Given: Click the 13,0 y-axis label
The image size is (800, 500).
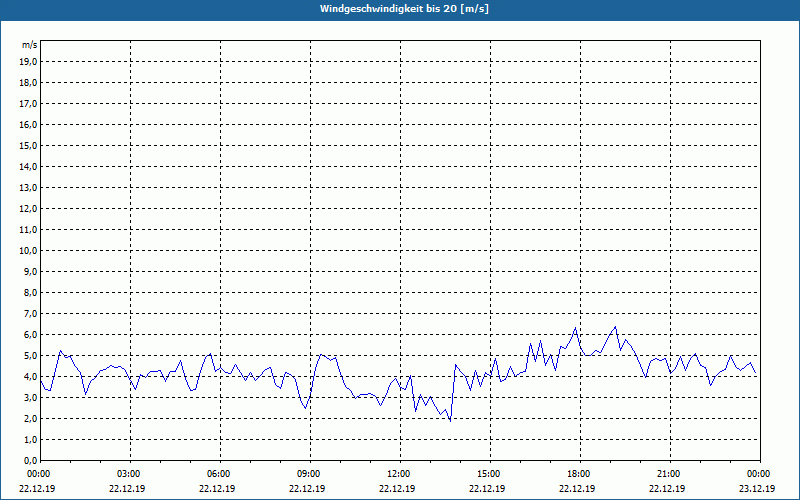Looking at the screenshot, I should (29, 187).
